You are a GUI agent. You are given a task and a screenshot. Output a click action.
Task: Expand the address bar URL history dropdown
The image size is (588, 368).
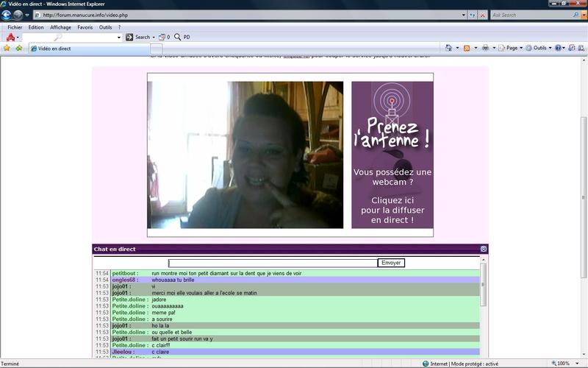(x=463, y=15)
